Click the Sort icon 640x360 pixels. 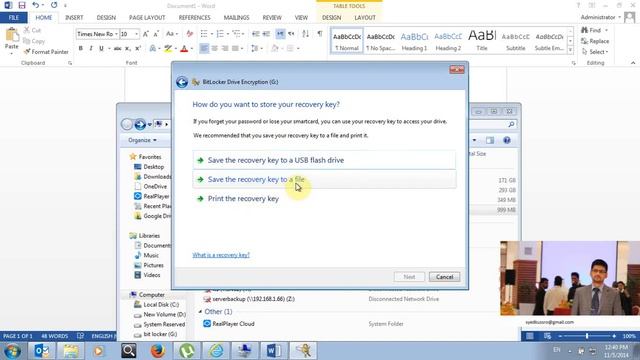pyautogui.click(x=305, y=34)
